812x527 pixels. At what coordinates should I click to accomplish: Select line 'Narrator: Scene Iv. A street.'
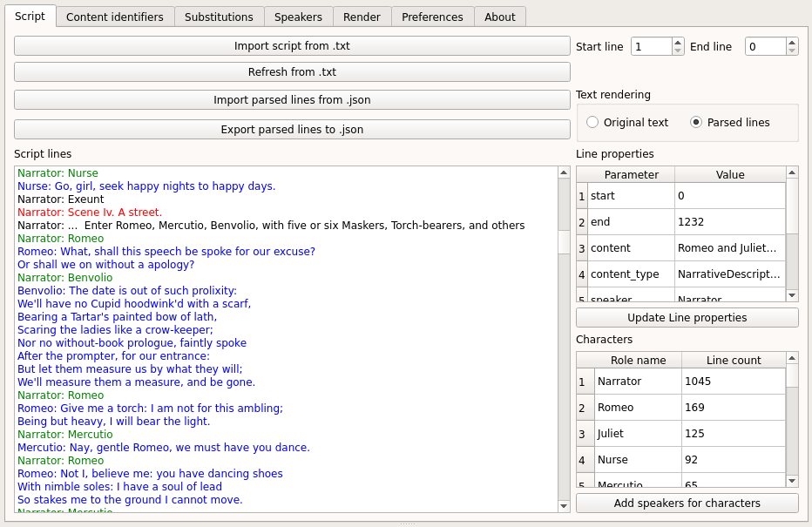[90, 213]
